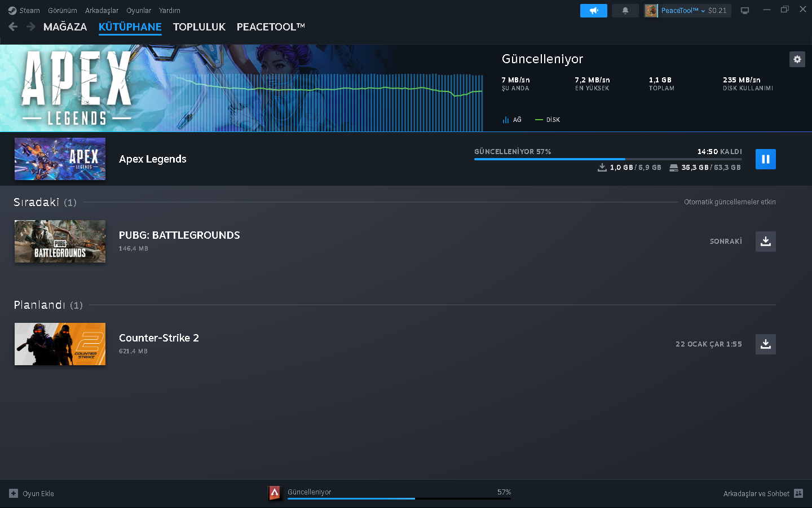Go back with the left arrow

[x=14, y=27]
